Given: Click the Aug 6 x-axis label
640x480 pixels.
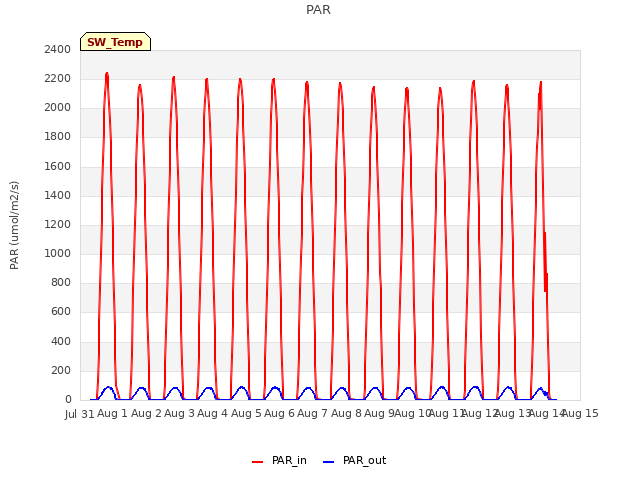Looking at the screenshot, I should (x=279, y=413).
